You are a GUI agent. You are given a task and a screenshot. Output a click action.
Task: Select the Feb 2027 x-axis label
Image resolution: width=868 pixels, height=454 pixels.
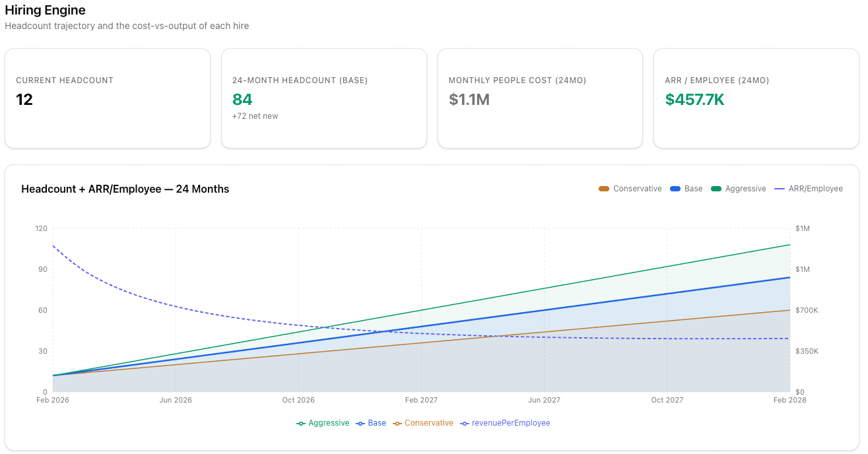tap(421, 400)
